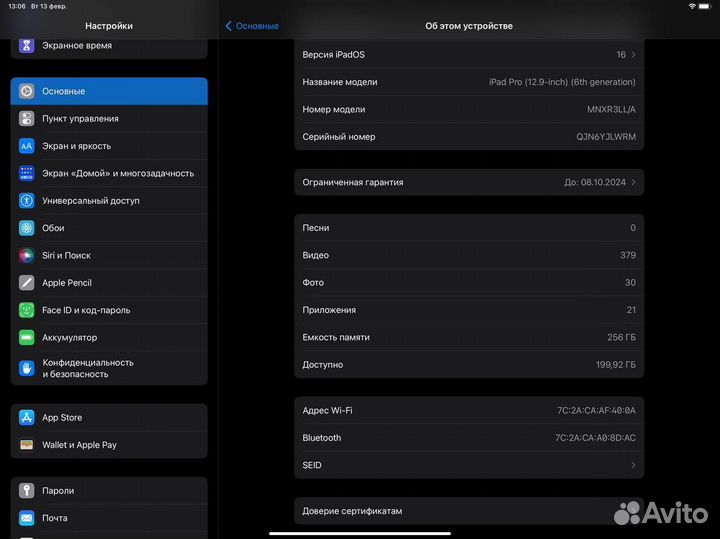Tap the Почта envelope icon
The image size is (720, 539).
click(x=27, y=518)
